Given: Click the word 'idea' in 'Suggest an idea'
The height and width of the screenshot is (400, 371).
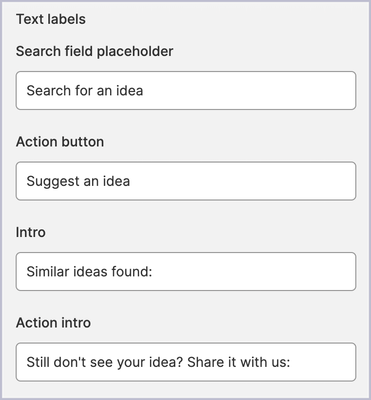Looking at the screenshot, I should click(x=116, y=181).
